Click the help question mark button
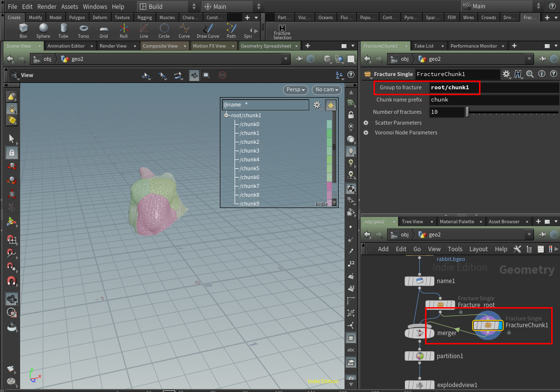560x392 pixels. pos(553,74)
